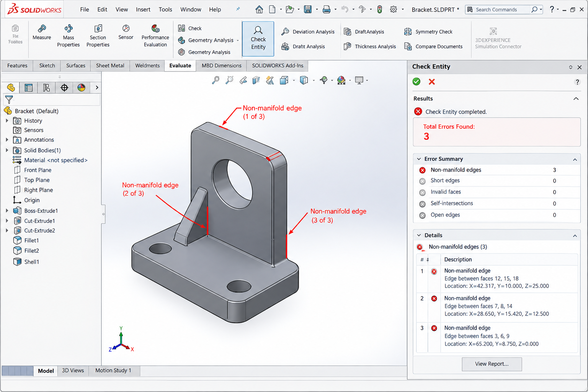Open Deviation Analysis
The image size is (588, 392).
pos(308,32)
